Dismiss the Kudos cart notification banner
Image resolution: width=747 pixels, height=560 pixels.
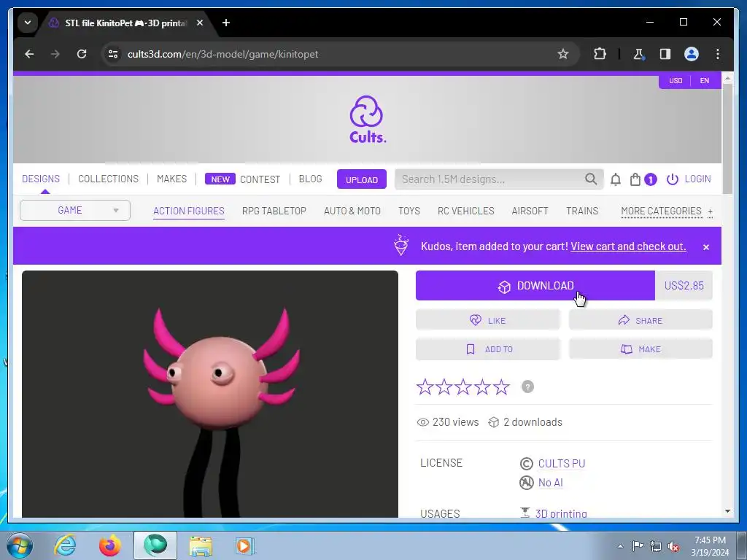[x=706, y=247]
